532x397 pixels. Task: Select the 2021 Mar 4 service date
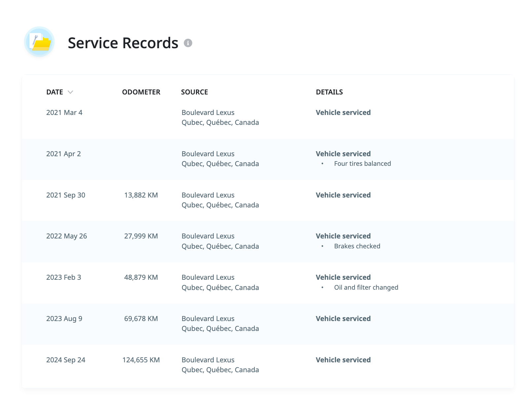[64, 113]
